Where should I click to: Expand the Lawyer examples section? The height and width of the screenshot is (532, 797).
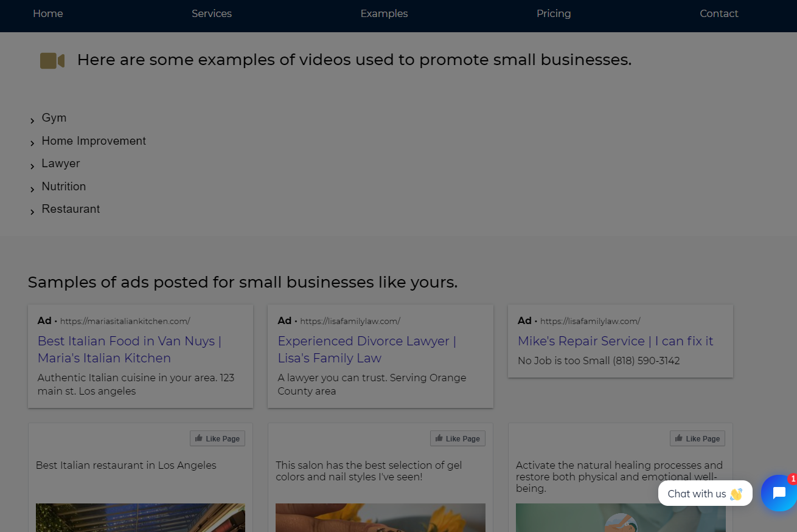click(x=61, y=164)
